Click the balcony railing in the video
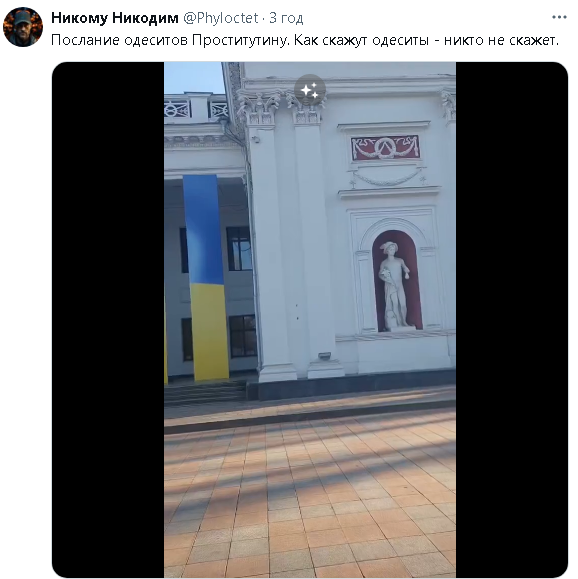Viewport: 578px width, 579px height. coord(196,109)
